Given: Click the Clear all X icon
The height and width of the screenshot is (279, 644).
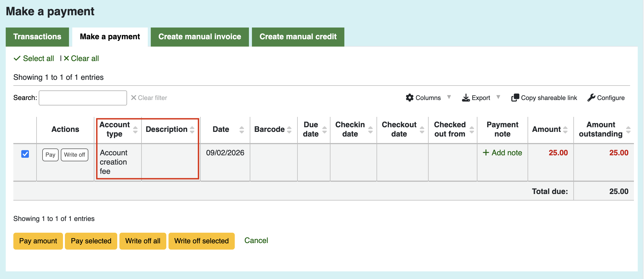Looking at the screenshot, I should coord(66,58).
